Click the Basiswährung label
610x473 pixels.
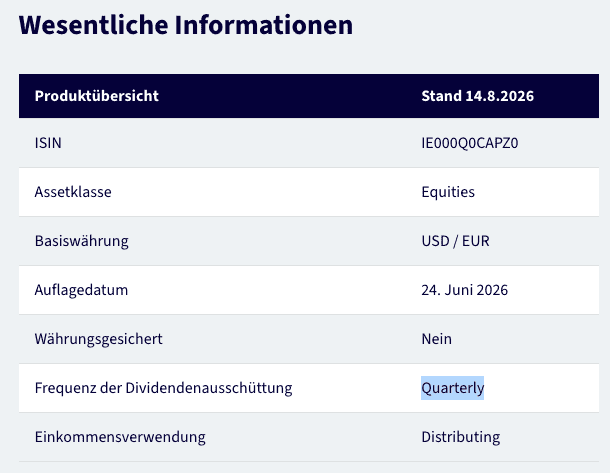81,241
